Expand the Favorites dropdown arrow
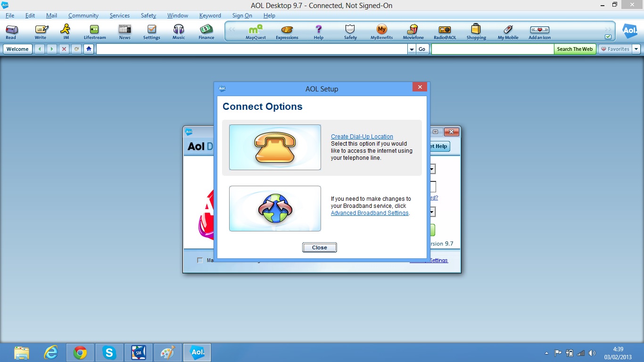Screen dimensions: 644x362 pos(636,49)
